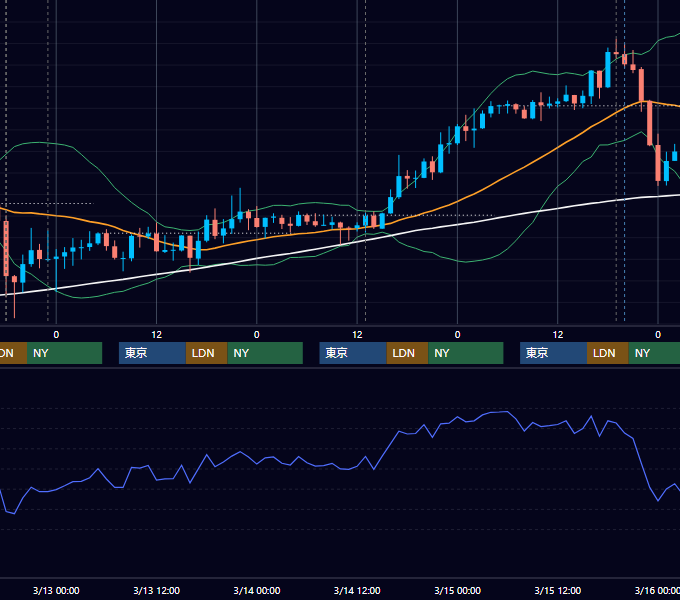Select the NY session block above 3/16 00:00
680x600 pixels.
654,353
